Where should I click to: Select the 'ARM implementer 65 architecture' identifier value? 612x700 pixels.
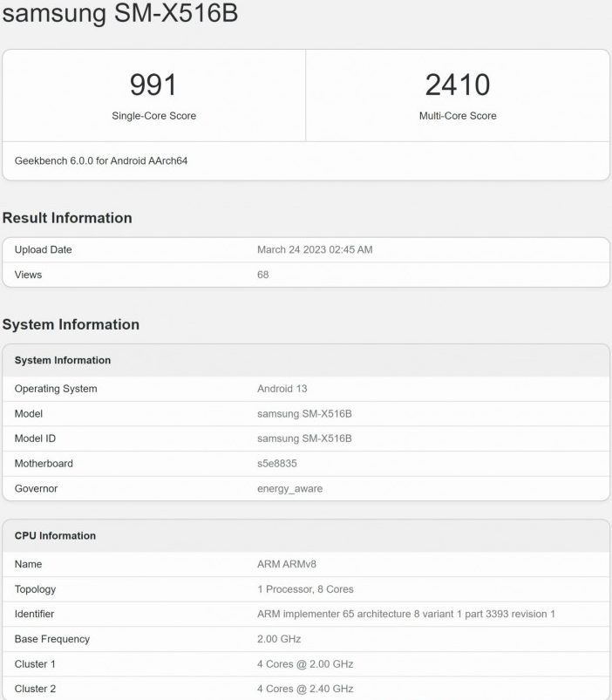coord(406,615)
